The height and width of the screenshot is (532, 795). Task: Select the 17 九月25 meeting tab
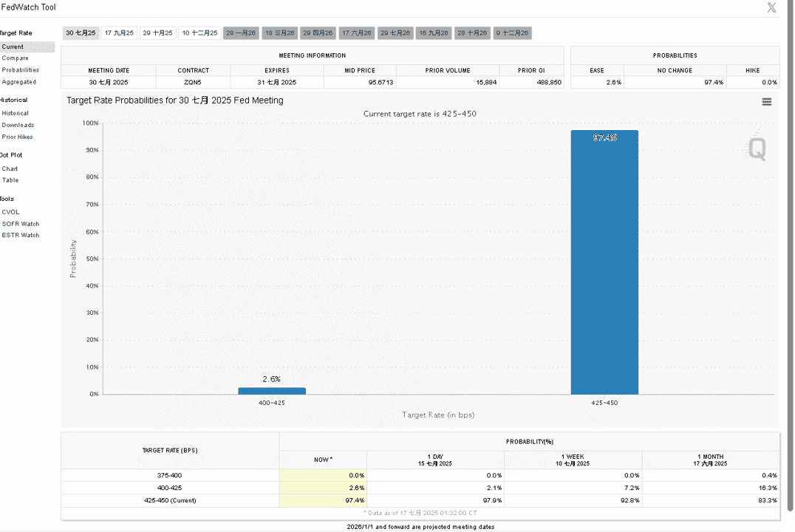click(x=119, y=33)
